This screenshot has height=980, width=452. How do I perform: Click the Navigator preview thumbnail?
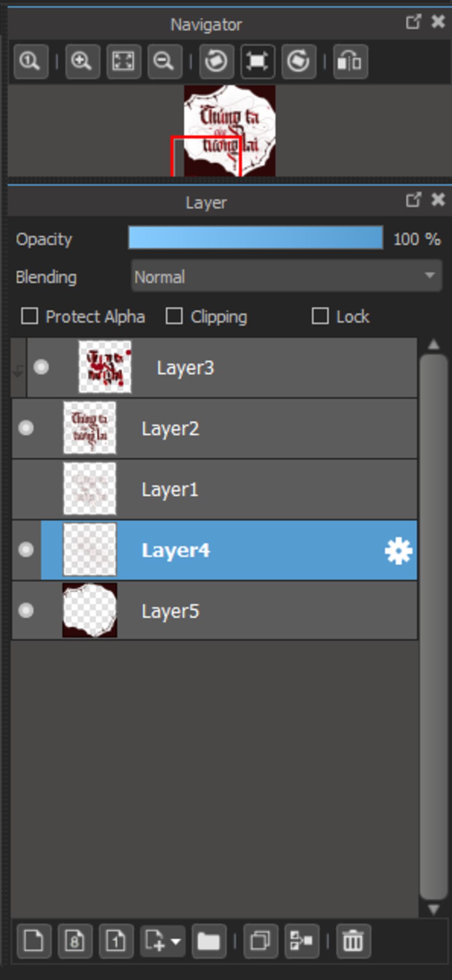point(230,131)
